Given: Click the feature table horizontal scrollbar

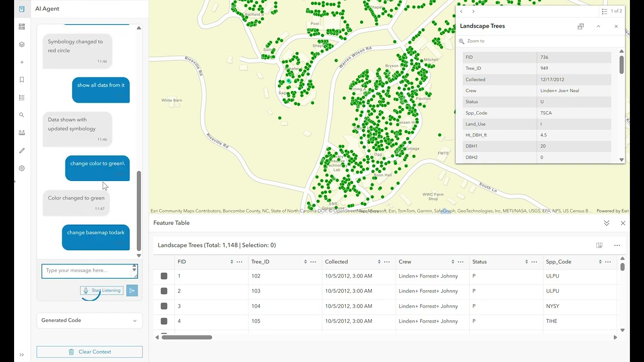Looking at the screenshot, I should 187,337.
